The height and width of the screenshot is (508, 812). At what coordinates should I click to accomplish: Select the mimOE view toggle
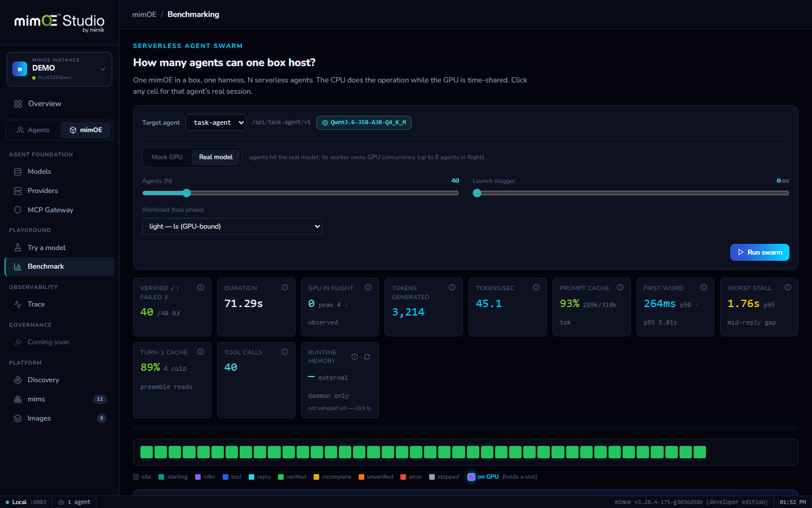click(86, 130)
